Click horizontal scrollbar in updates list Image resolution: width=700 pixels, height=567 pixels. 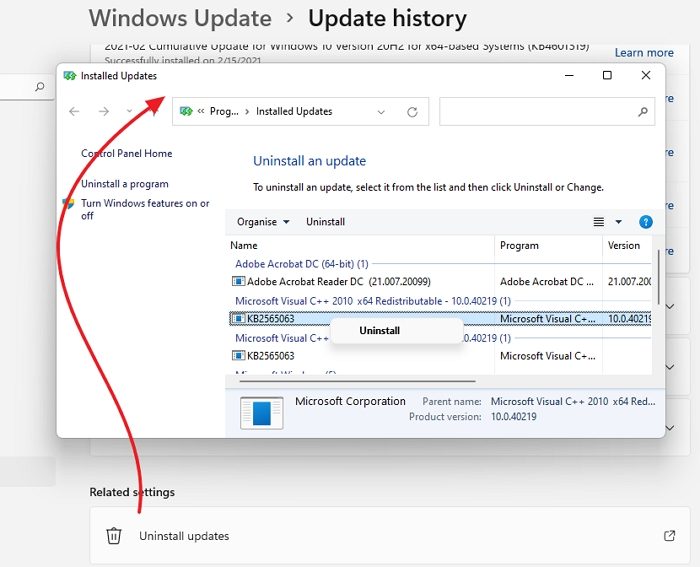[358, 381]
